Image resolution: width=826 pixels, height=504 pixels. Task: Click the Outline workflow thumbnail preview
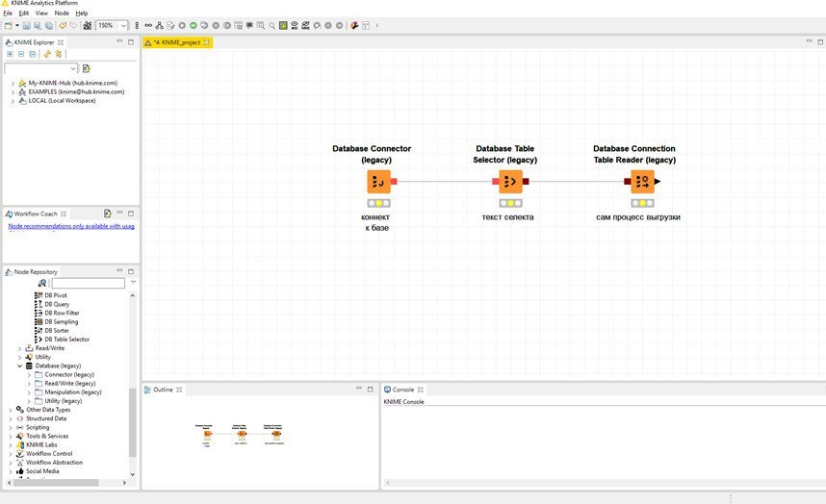[x=241, y=435]
